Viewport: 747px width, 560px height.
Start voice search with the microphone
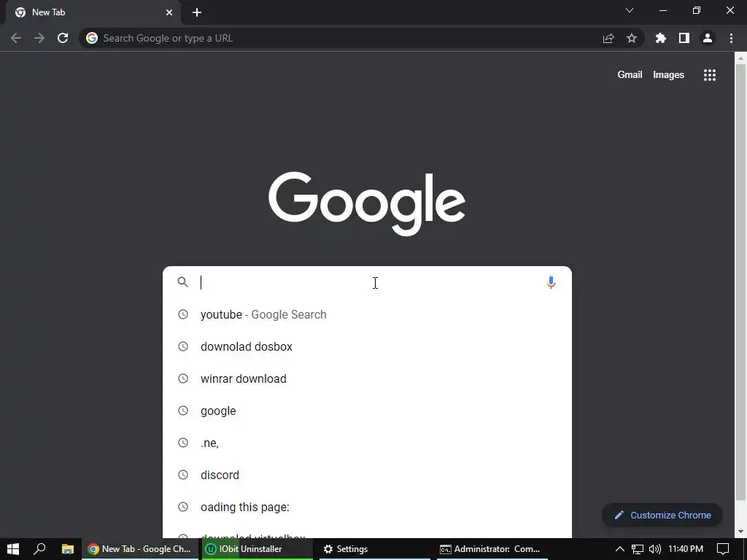(x=551, y=282)
